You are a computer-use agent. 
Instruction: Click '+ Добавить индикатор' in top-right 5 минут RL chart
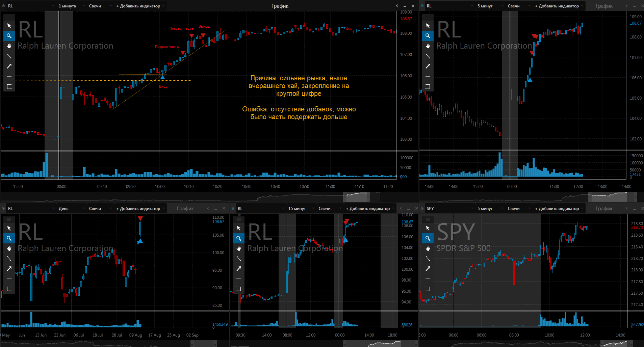559,6
